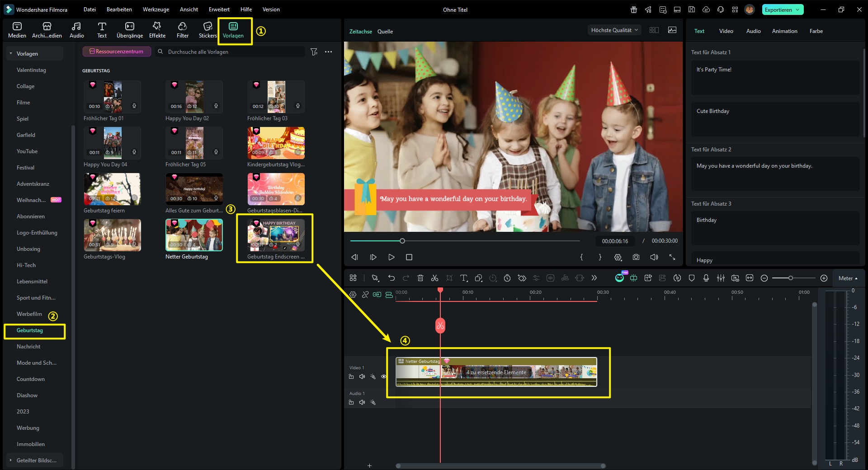Hide Video 1 track with eye icon
The width and height of the screenshot is (868, 470).
384,376
